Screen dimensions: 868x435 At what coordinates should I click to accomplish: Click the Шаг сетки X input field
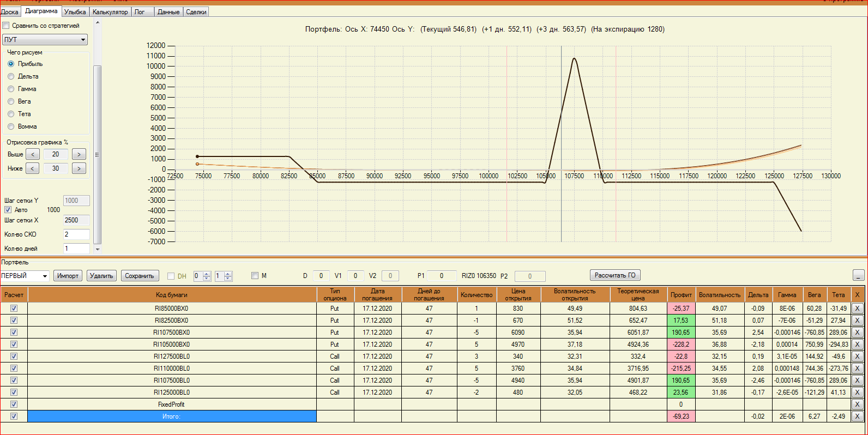pos(76,220)
